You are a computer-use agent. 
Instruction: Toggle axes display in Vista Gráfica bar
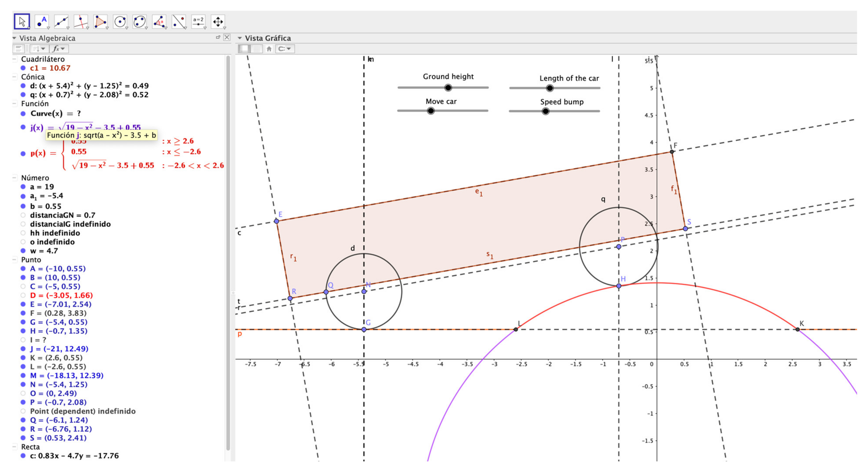pyautogui.click(x=244, y=49)
